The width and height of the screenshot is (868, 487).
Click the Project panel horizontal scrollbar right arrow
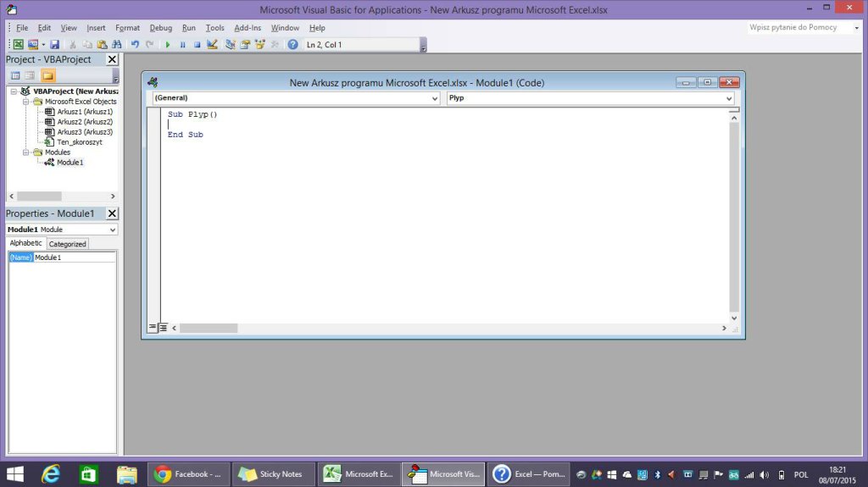[x=113, y=196]
